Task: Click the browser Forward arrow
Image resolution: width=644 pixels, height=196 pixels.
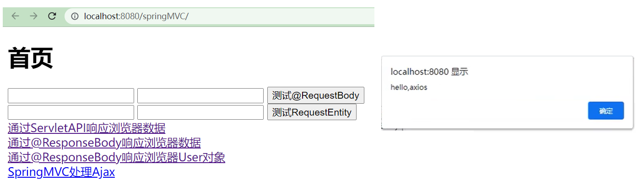Action: [x=33, y=16]
